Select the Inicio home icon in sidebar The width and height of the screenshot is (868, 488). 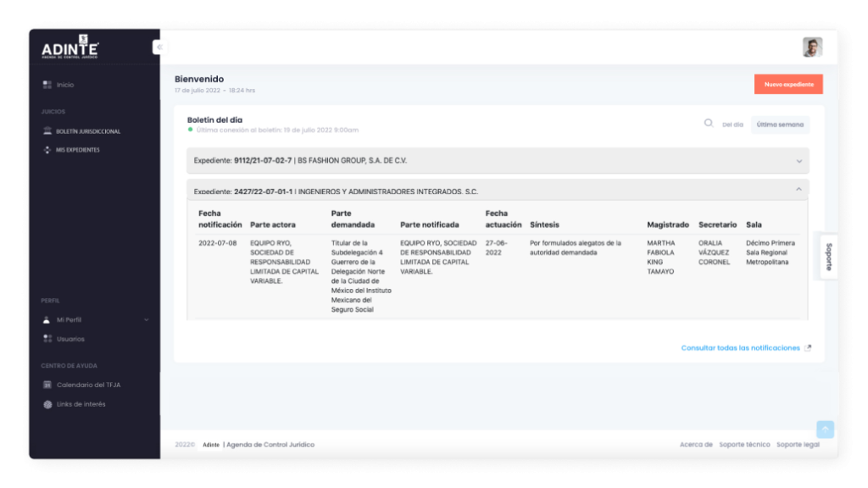tap(46, 84)
